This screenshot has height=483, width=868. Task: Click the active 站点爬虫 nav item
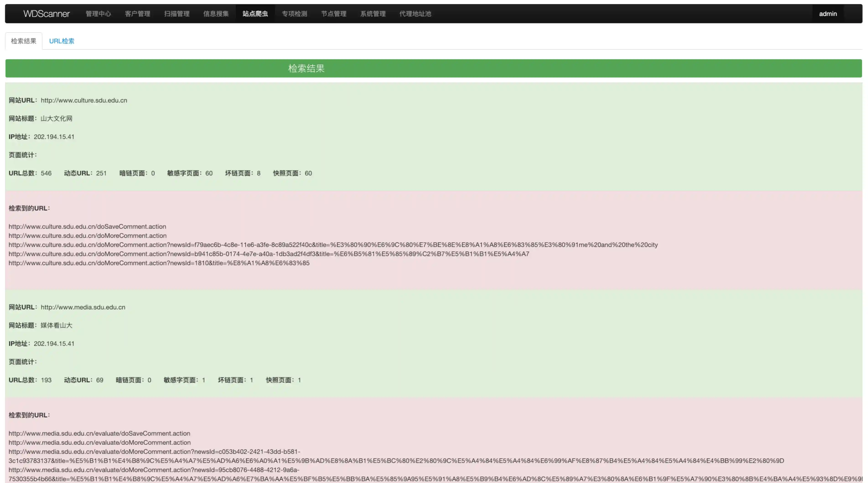click(x=255, y=14)
